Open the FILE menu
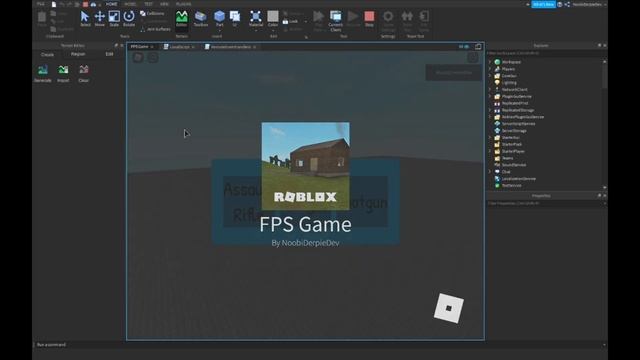640x360 pixels. coord(40,4)
